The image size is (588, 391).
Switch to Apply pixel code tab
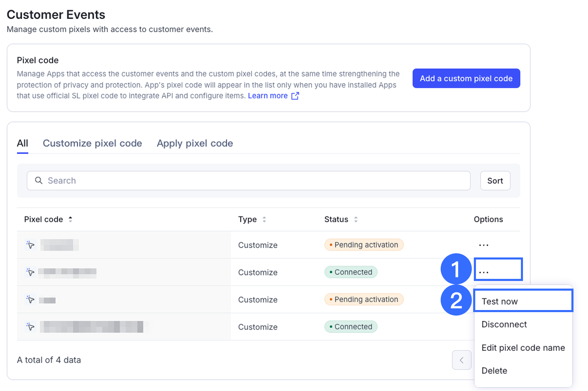[195, 143]
